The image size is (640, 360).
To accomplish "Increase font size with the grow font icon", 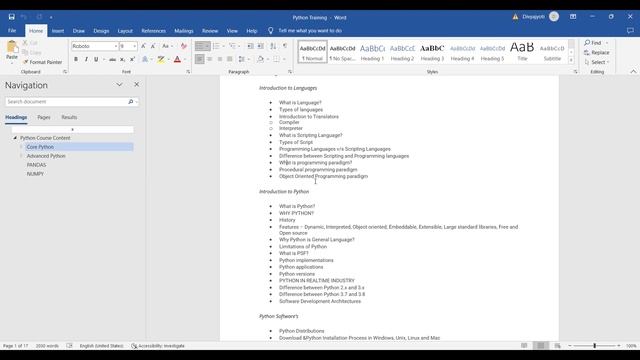I will pos(143,46).
